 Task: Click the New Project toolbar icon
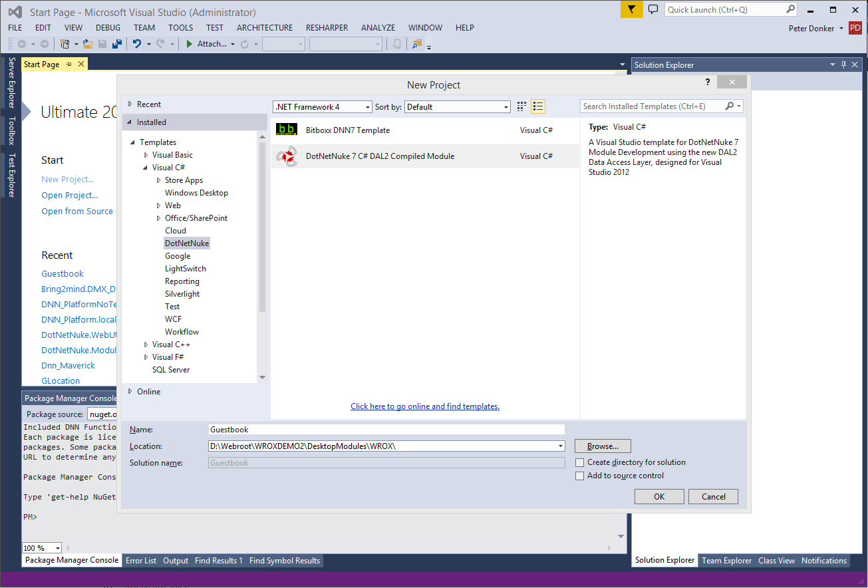pos(65,44)
